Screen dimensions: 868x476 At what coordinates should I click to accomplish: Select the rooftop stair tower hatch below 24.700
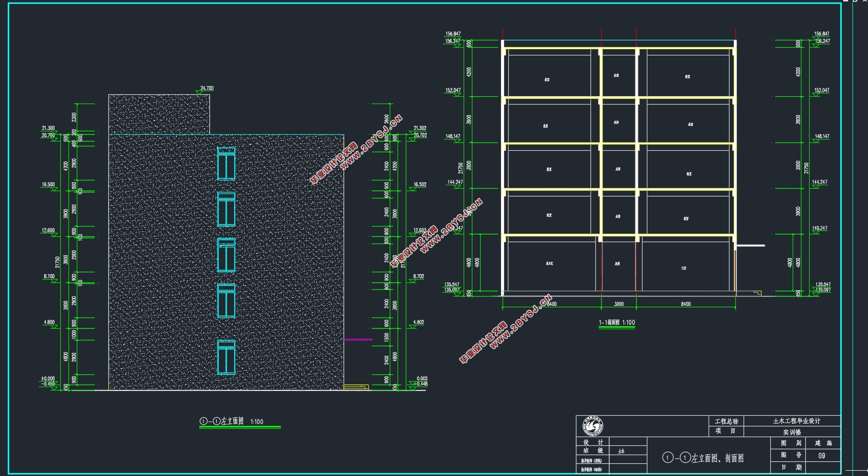(159, 114)
